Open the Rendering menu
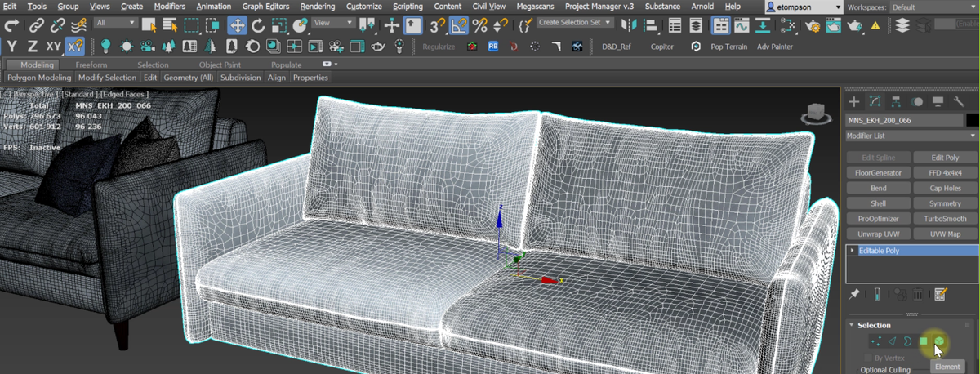980x374 pixels. (318, 7)
